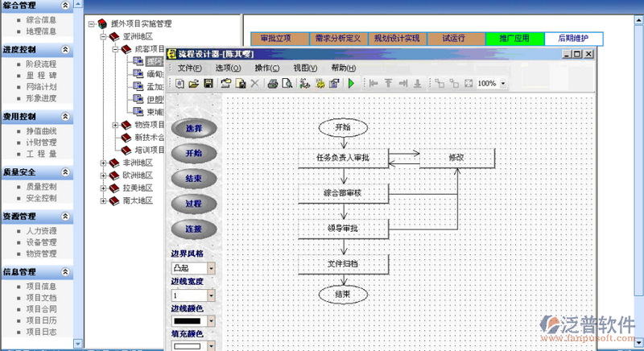Click the Paste clipboard toolbar icon
Screen dimensions: 644x351
[240, 83]
